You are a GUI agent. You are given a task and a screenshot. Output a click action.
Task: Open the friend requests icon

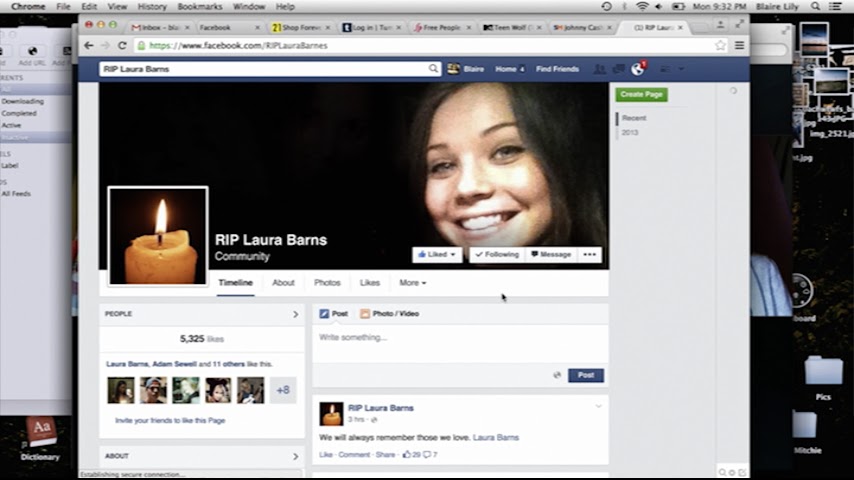pos(599,69)
